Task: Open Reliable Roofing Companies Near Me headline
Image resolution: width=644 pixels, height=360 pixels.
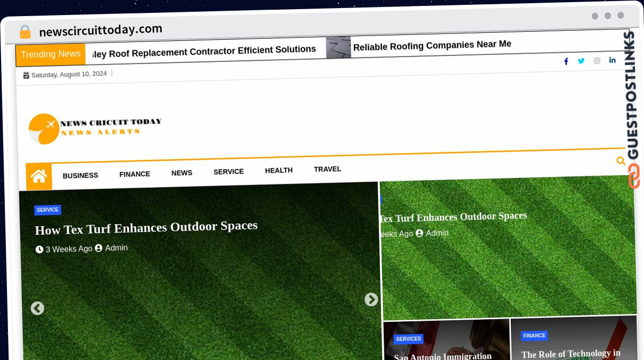Action: click(x=432, y=46)
